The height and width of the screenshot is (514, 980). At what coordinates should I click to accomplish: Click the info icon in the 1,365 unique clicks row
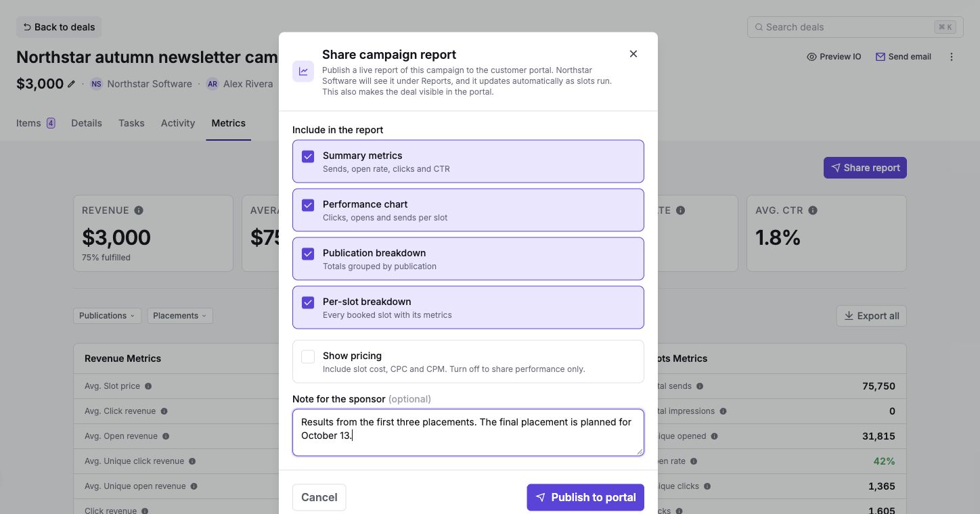tap(707, 486)
